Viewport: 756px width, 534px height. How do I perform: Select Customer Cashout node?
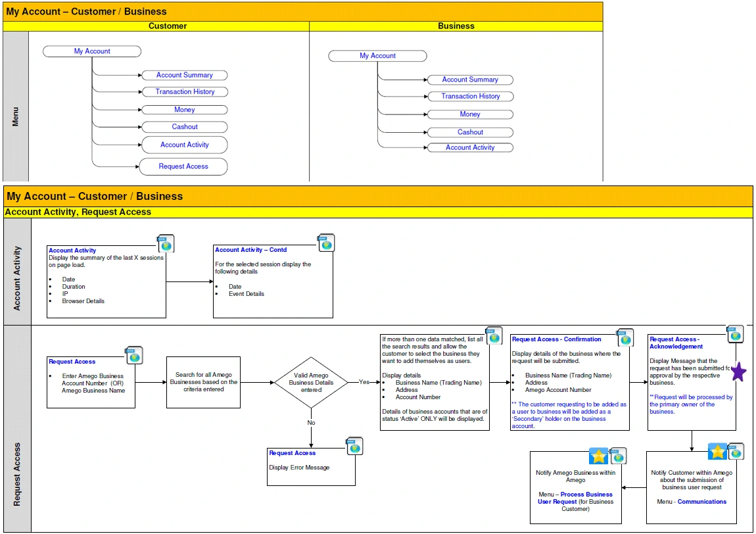(x=185, y=127)
